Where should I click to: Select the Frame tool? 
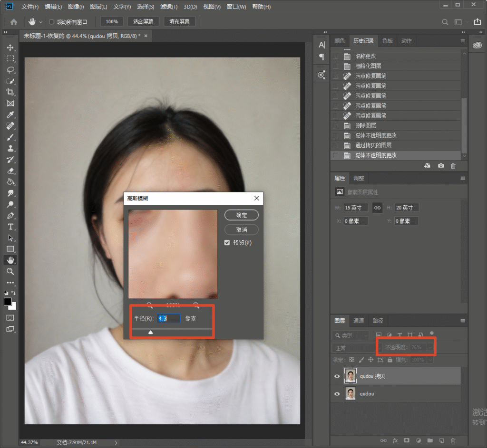tap(10, 104)
